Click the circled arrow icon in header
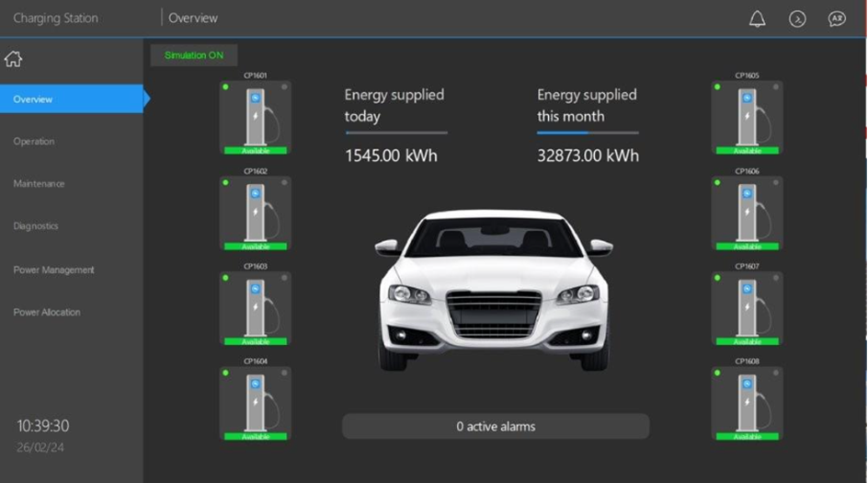Image resolution: width=868 pixels, height=483 pixels. (797, 18)
